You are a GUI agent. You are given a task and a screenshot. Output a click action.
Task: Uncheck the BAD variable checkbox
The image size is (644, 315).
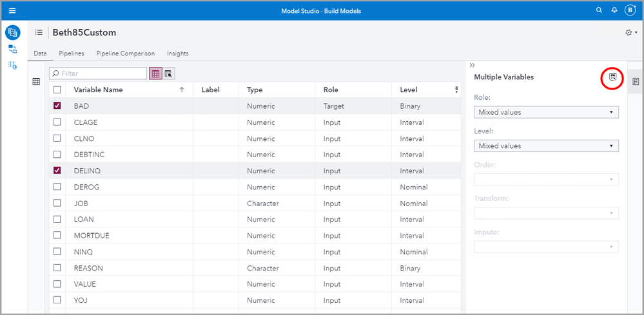(x=57, y=106)
